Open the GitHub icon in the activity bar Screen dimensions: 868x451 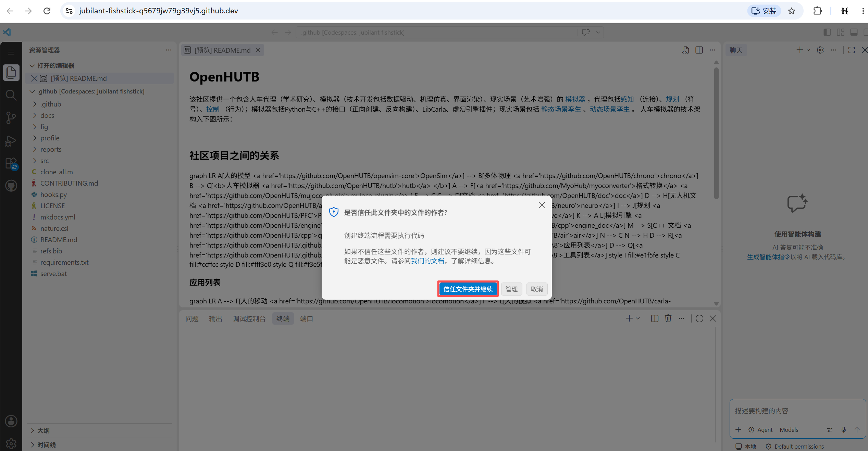point(11,186)
